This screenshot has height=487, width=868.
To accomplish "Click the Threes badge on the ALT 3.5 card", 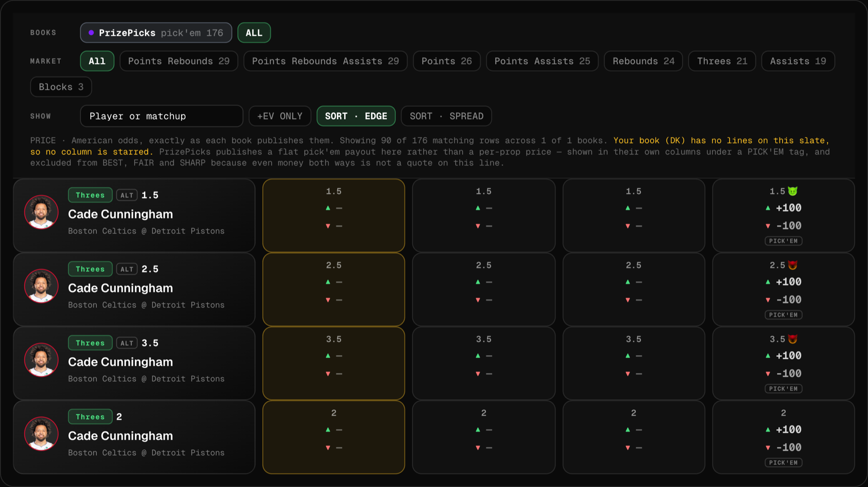I will click(90, 343).
